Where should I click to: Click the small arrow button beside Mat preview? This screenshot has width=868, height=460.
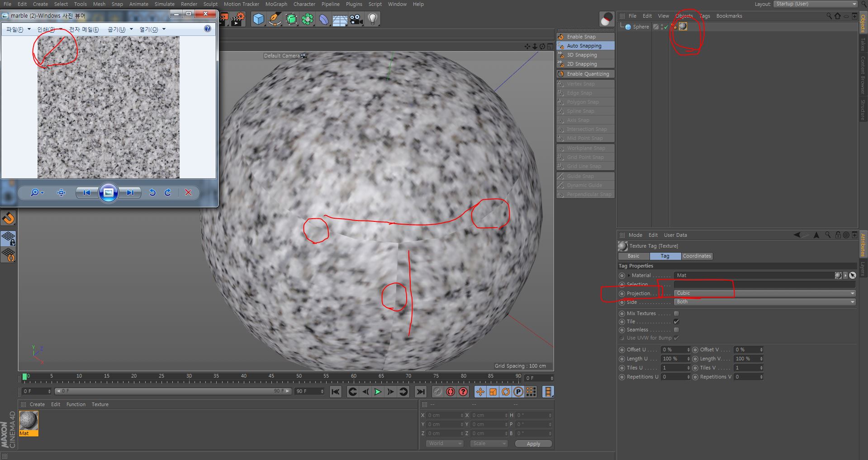click(x=845, y=275)
